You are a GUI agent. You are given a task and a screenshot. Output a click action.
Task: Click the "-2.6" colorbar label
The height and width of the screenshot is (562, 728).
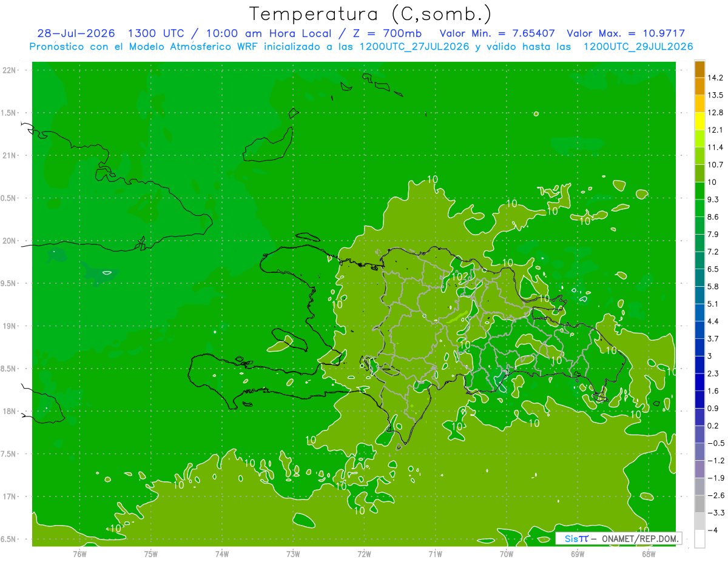(x=715, y=495)
